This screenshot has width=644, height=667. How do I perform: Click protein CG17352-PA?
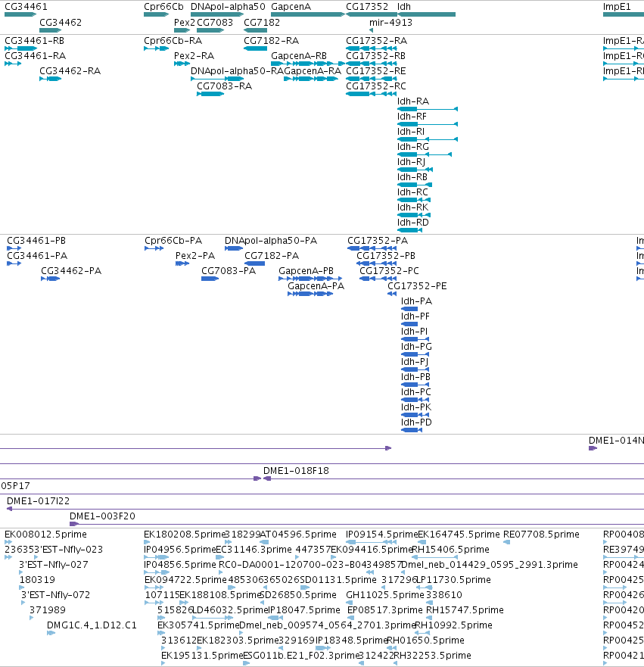click(x=372, y=248)
